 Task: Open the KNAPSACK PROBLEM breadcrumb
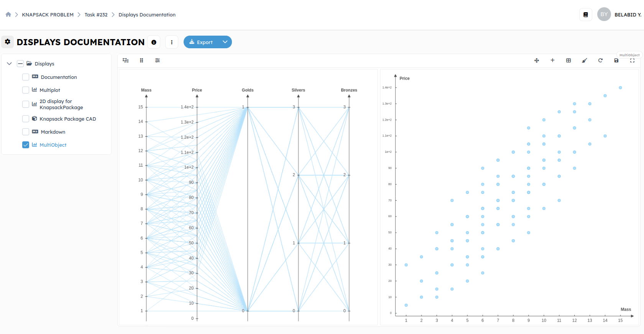(x=48, y=15)
